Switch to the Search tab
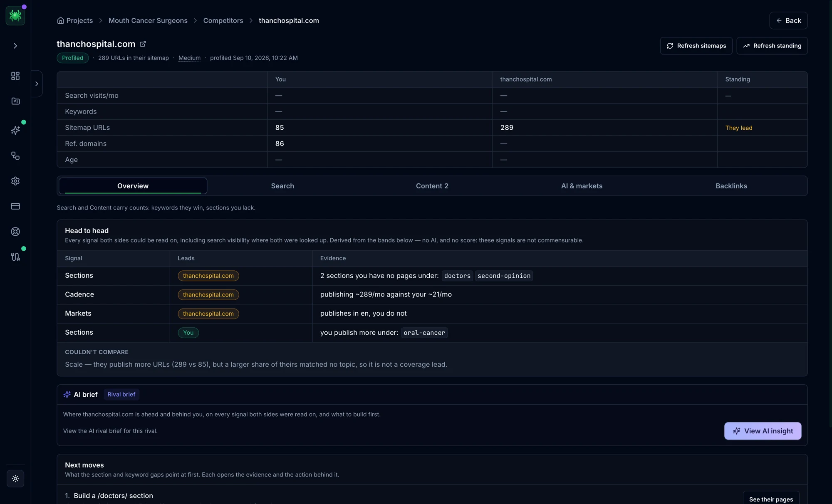The image size is (832, 504). click(282, 186)
